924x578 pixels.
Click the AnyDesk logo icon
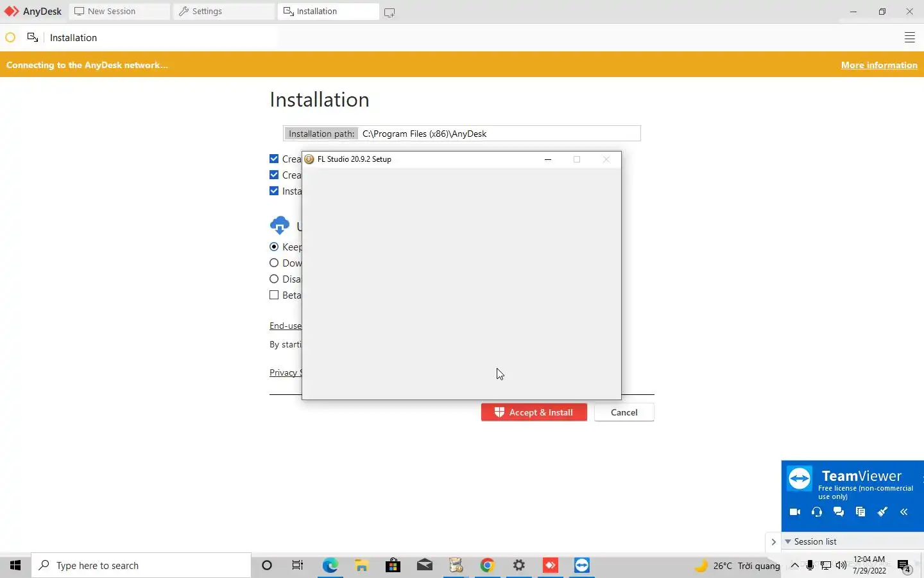coord(12,12)
